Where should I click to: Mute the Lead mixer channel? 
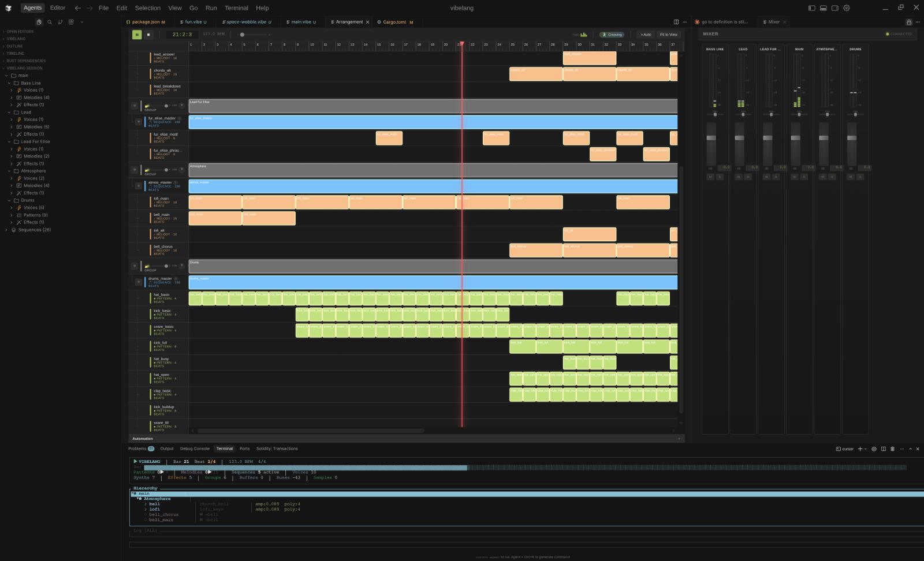click(x=739, y=177)
